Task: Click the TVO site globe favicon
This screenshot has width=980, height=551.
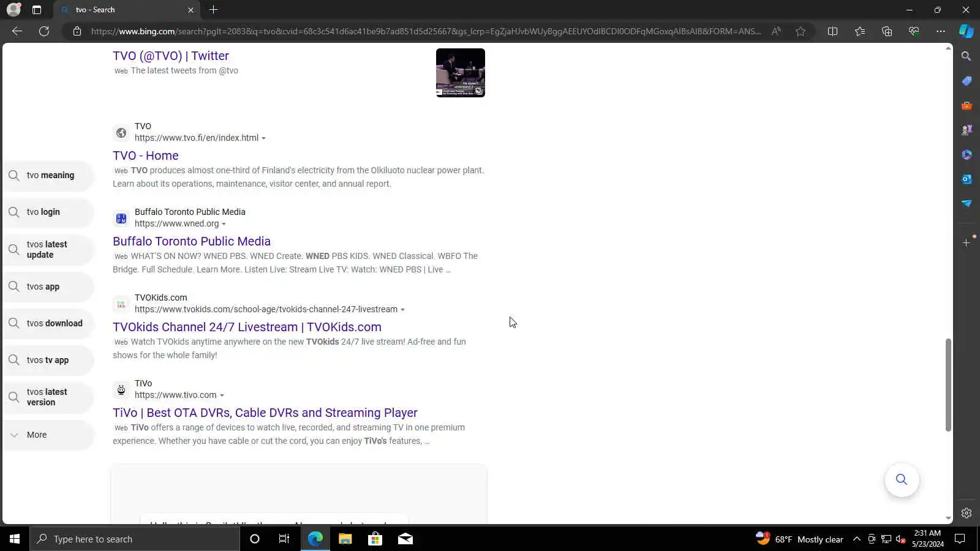Action: [121, 133]
